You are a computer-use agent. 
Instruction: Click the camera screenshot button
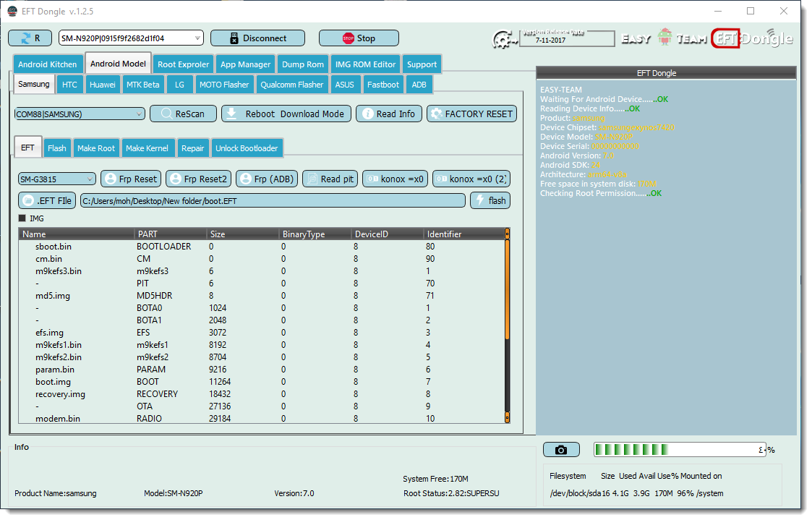click(x=561, y=450)
